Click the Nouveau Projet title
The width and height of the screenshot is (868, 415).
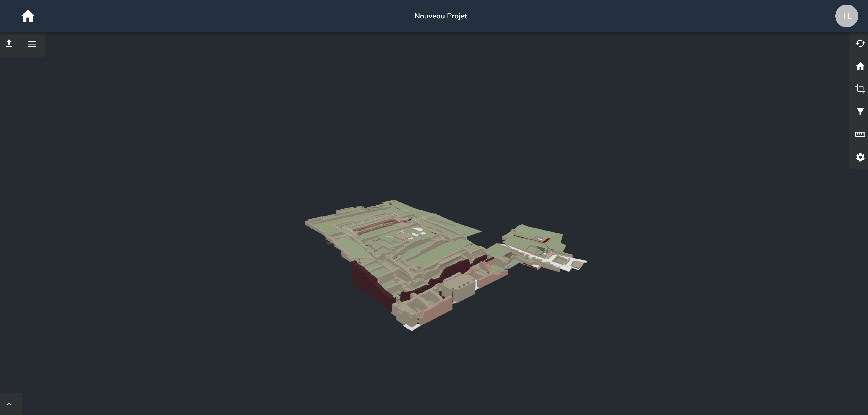coord(441,16)
